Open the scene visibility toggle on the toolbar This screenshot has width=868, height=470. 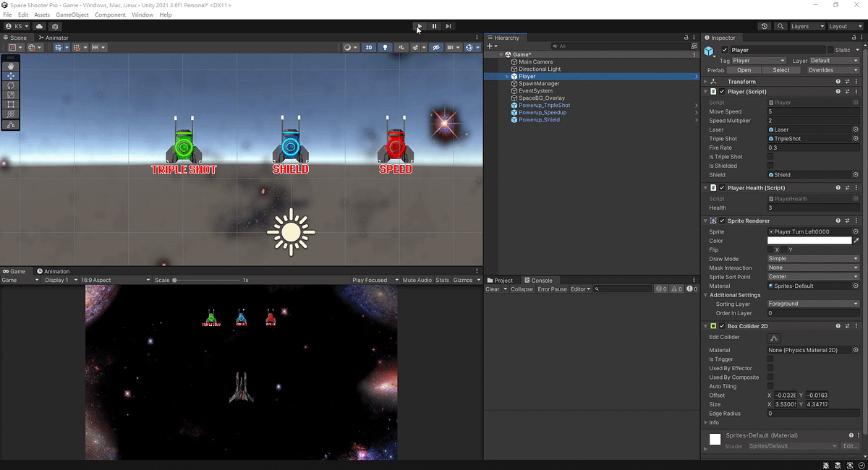point(436,47)
